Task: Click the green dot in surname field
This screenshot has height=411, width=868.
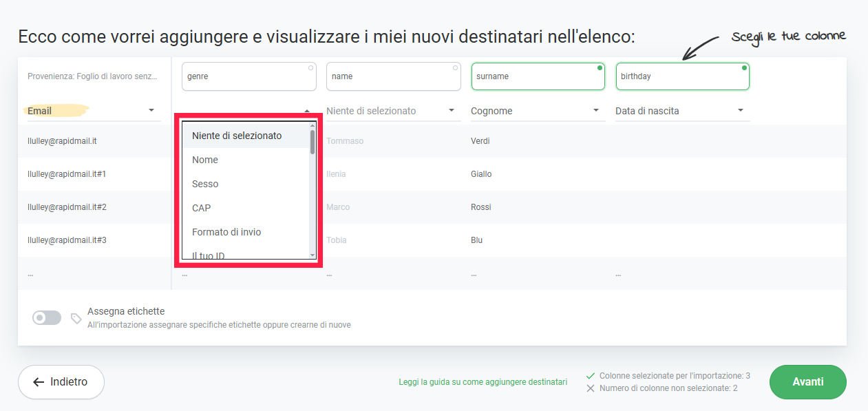Action: 600,68
